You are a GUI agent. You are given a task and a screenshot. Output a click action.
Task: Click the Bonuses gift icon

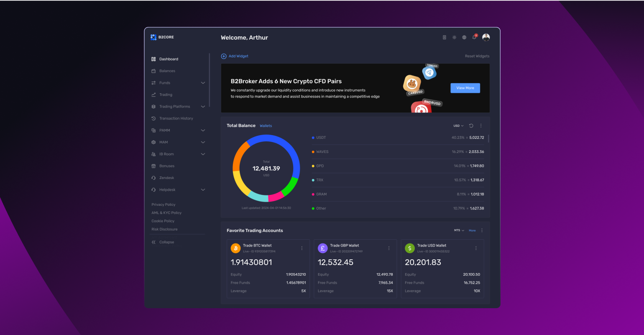(x=153, y=166)
